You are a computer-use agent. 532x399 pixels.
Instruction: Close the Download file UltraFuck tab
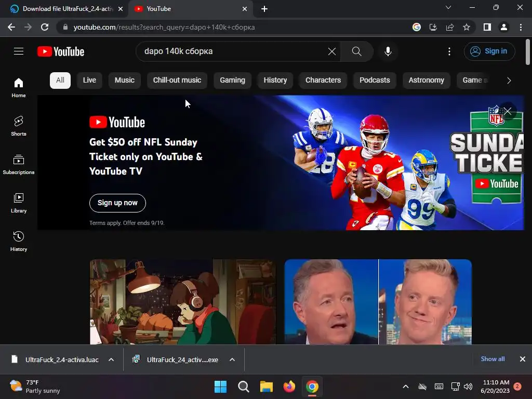pyautogui.click(x=121, y=9)
